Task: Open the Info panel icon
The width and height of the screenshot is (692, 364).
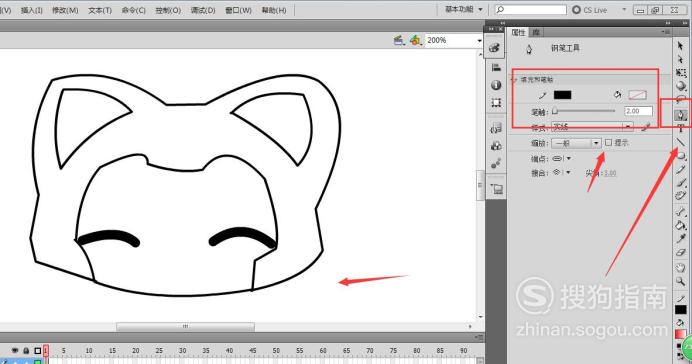Action: click(x=496, y=85)
